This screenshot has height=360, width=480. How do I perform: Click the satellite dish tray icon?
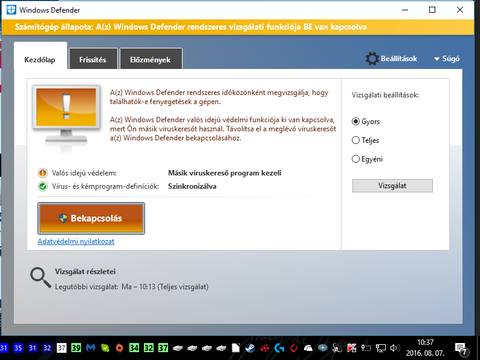[337, 348]
